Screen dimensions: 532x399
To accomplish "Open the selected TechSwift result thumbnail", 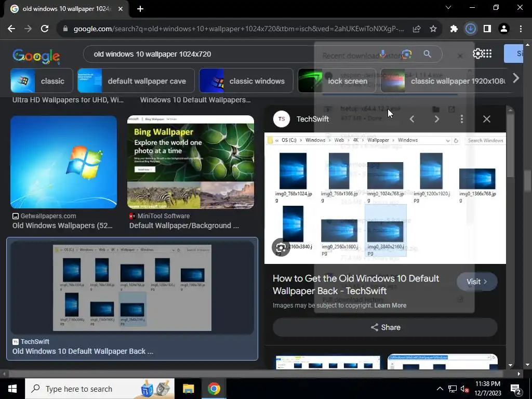I will pyautogui.click(x=132, y=288).
